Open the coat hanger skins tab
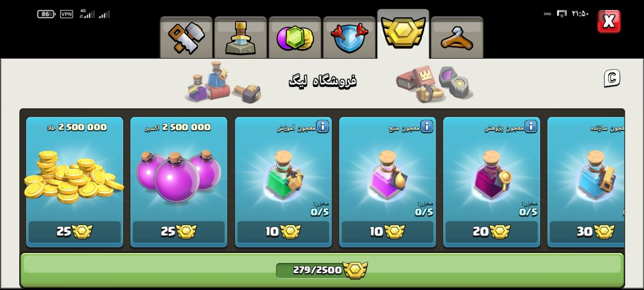The width and height of the screenshot is (644, 290). coord(457,38)
